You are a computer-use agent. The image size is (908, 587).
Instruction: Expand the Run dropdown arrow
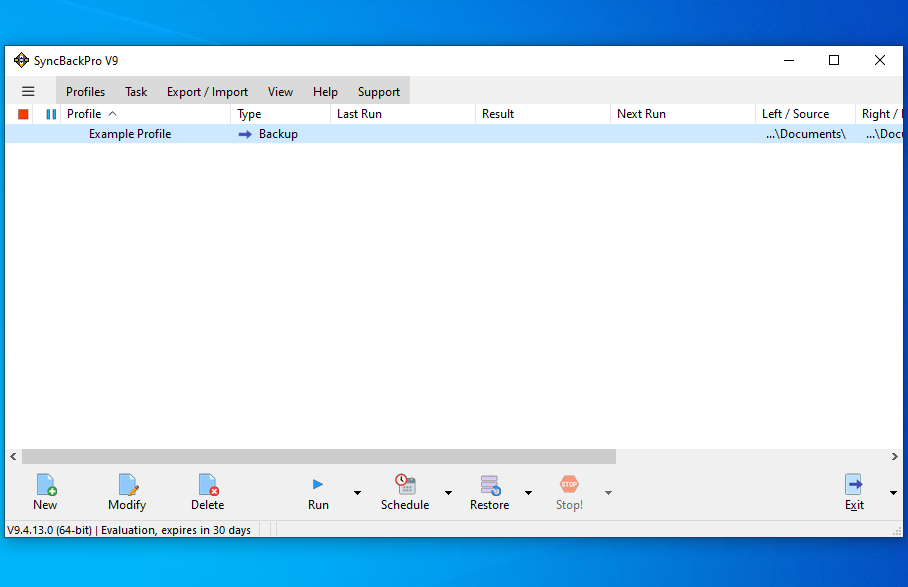(x=357, y=493)
